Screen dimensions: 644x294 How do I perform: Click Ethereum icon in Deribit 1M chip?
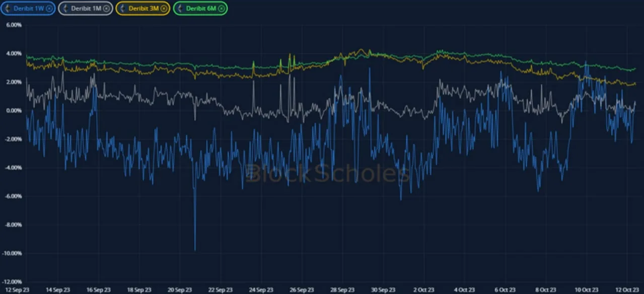coord(65,9)
